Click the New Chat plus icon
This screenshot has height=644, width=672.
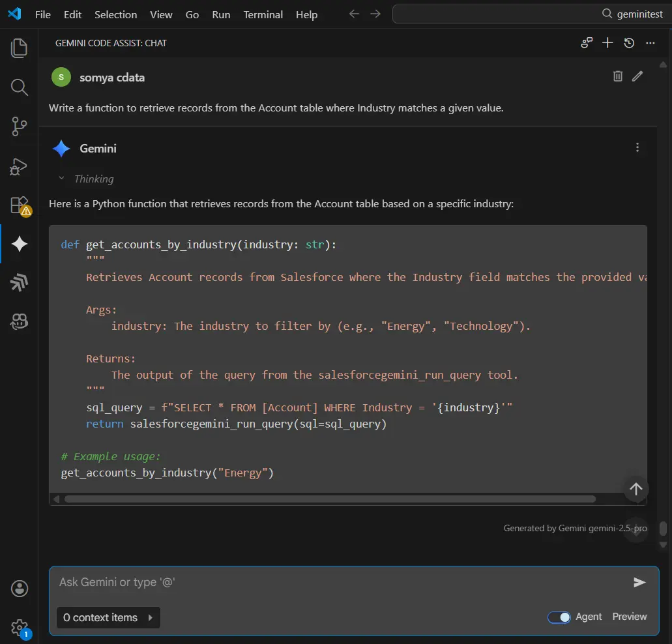[607, 43]
